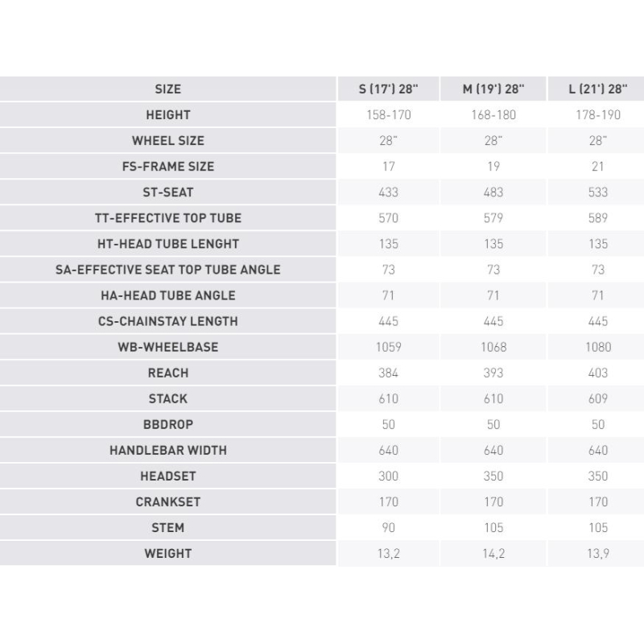This screenshot has width=644, height=644.
Task: Click the WEIGHT value 14,2
Action: tap(493, 554)
